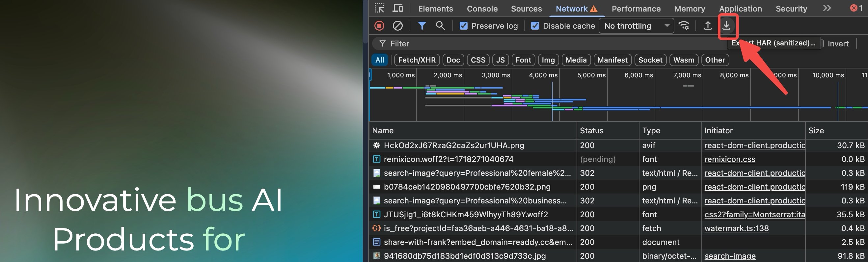Click the 2,000 ms timeline marker

click(x=448, y=75)
